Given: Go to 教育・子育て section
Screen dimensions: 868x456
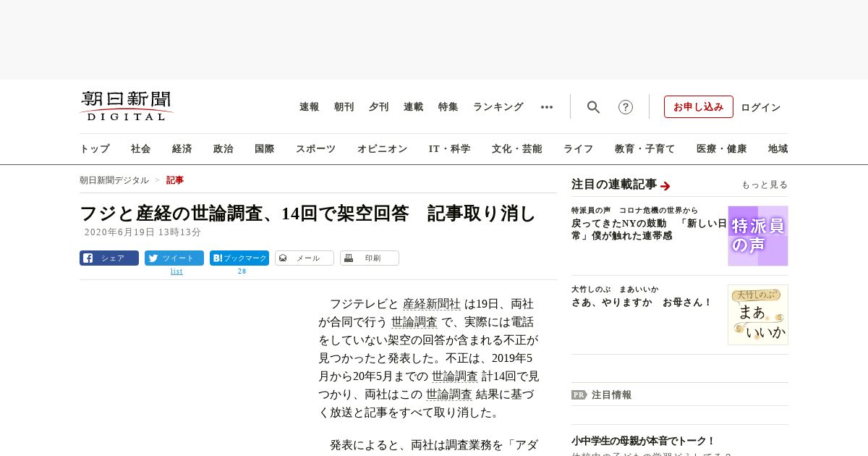Looking at the screenshot, I should tap(645, 149).
